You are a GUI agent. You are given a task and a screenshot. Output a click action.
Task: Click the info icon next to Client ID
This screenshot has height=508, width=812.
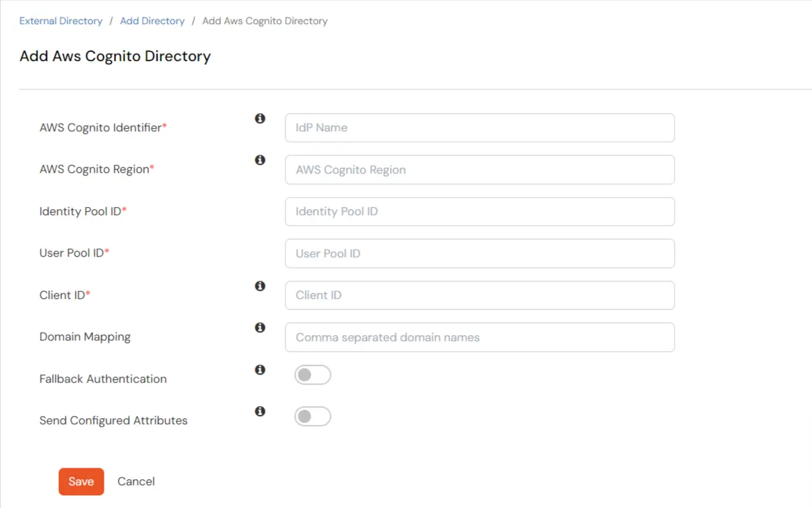tap(260, 285)
